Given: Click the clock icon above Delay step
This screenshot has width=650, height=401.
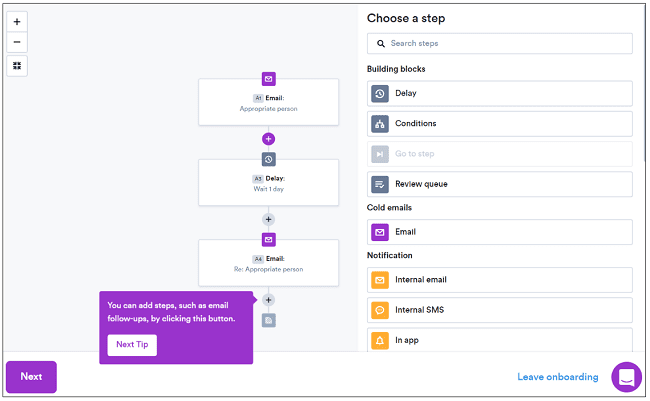Looking at the screenshot, I should pyautogui.click(x=268, y=159).
